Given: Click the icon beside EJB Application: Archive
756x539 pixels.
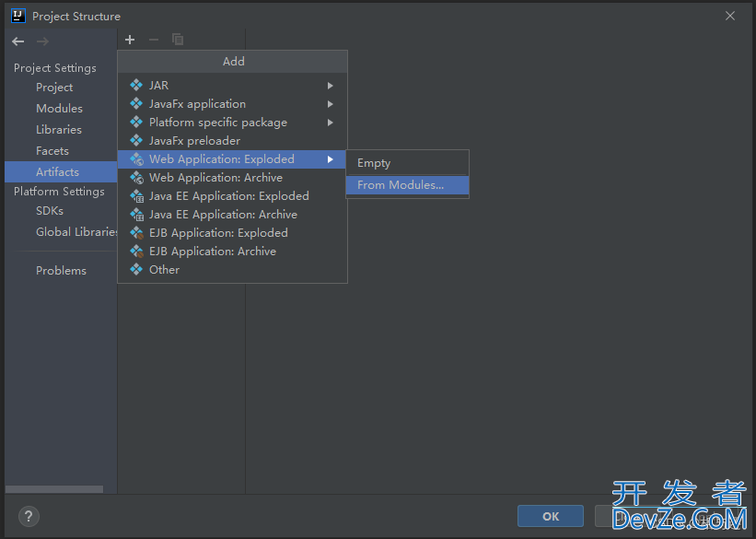Looking at the screenshot, I should (136, 251).
